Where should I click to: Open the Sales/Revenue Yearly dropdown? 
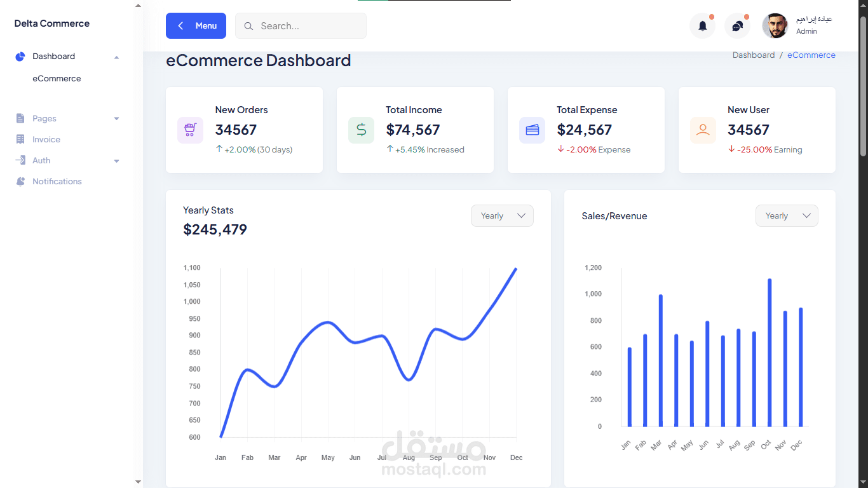pyautogui.click(x=787, y=216)
